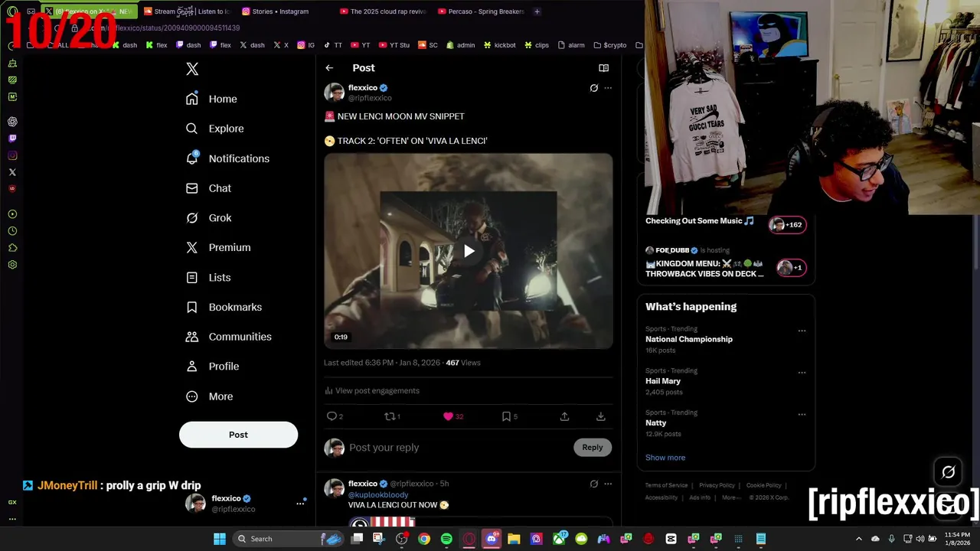Open the KINGDOM MENU space hosted by FOE DUBB
Screen dimensions: 980x551
point(726,262)
